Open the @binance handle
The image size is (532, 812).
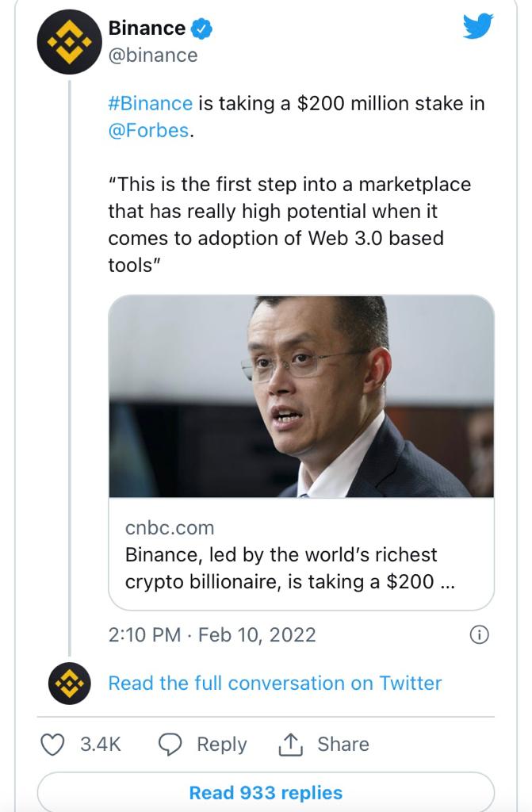point(153,55)
